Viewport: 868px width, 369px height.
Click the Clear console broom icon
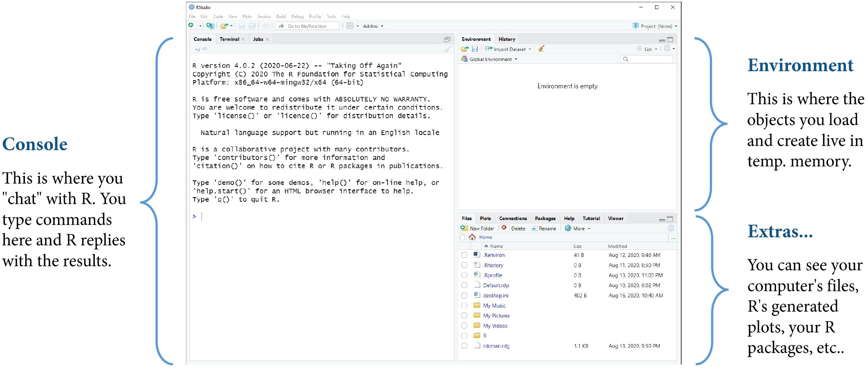click(447, 49)
